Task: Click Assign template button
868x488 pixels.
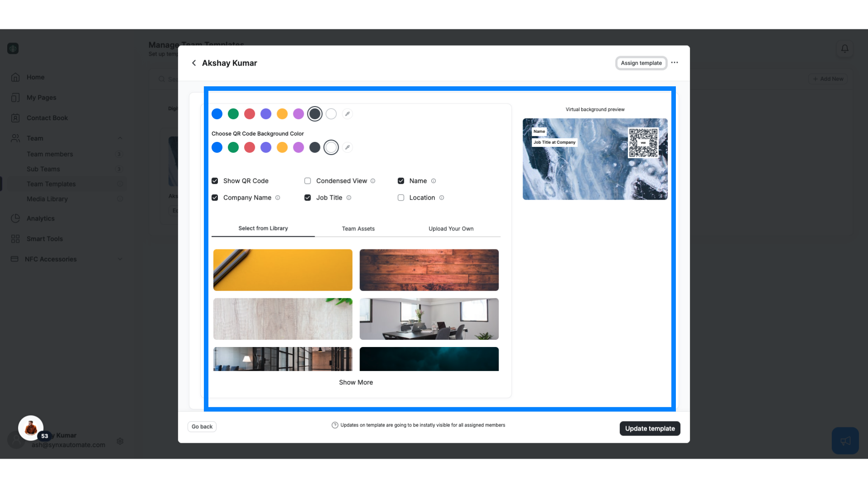Action: (641, 62)
